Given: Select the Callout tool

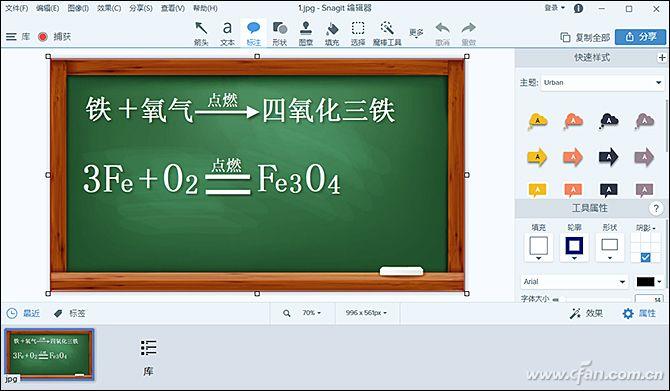Looking at the screenshot, I should (253, 33).
